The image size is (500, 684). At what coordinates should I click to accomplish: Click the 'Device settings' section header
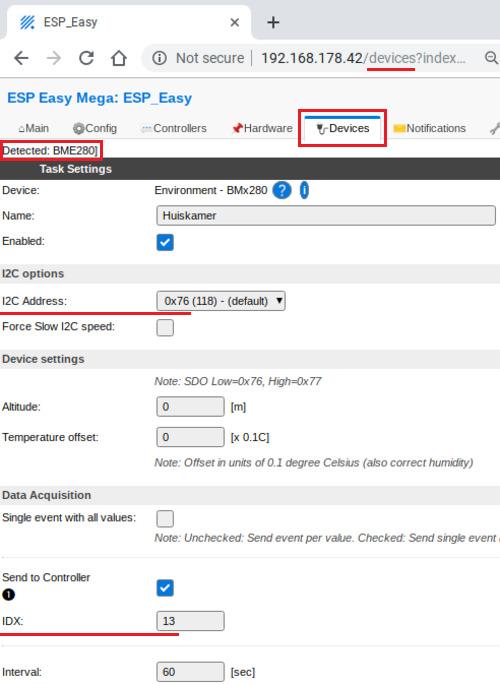(x=43, y=359)
